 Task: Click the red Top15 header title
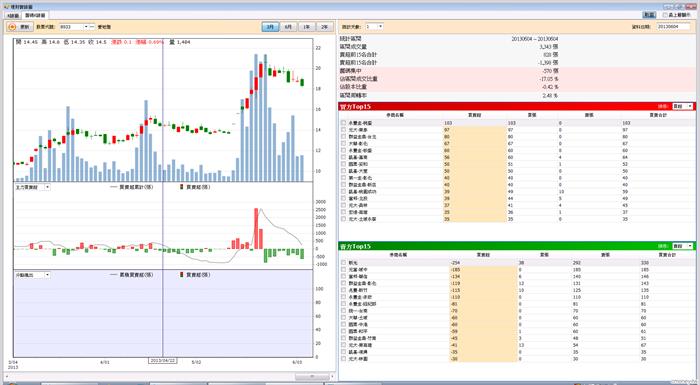tap(355, 106)
